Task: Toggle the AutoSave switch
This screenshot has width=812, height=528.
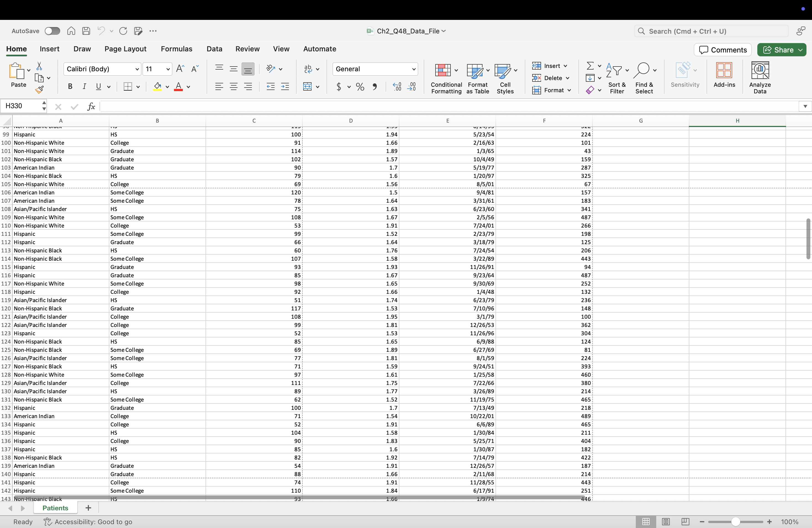Action: pyautogui.click(x=52, y=31)
